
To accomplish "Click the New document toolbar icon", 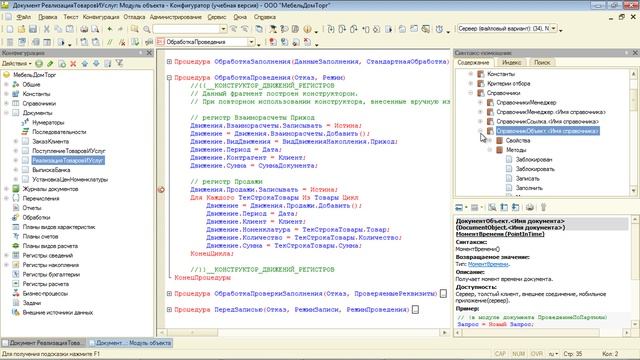I will pyautogui.click(x=9, y=29).
